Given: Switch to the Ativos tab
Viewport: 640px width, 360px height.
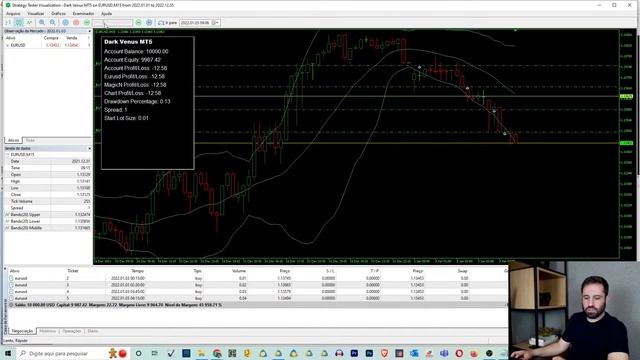Looking at the screenshot, I should tap(13, 140).
